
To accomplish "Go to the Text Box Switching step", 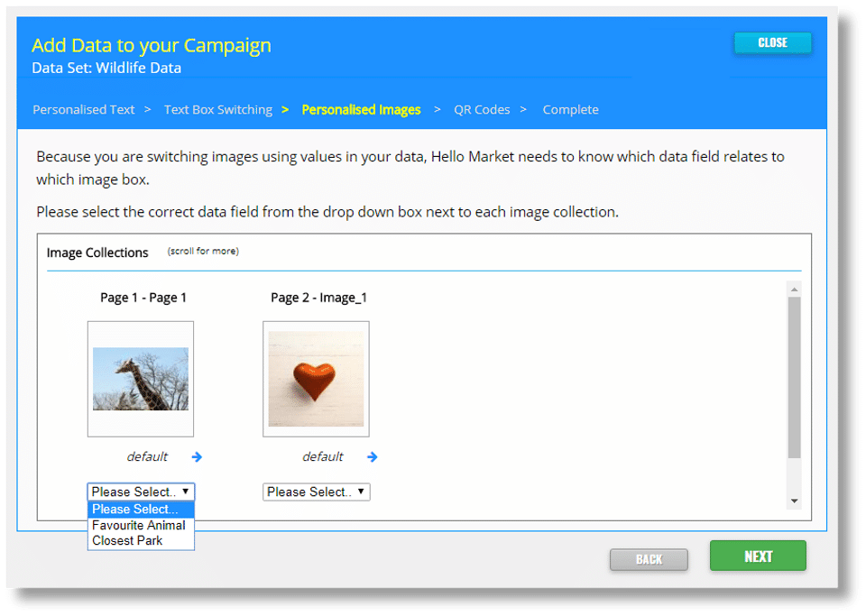I will tap(218, 110).
